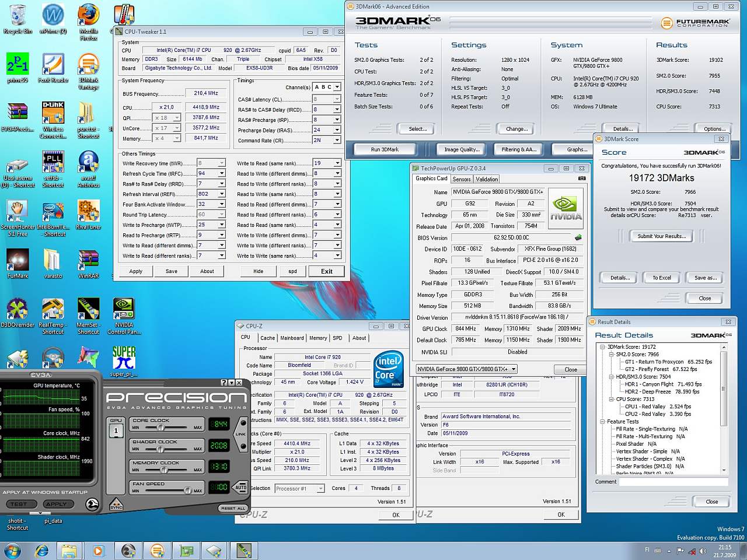Toggle the AUTO fan speed button in Precision

(x=241, y=487)
